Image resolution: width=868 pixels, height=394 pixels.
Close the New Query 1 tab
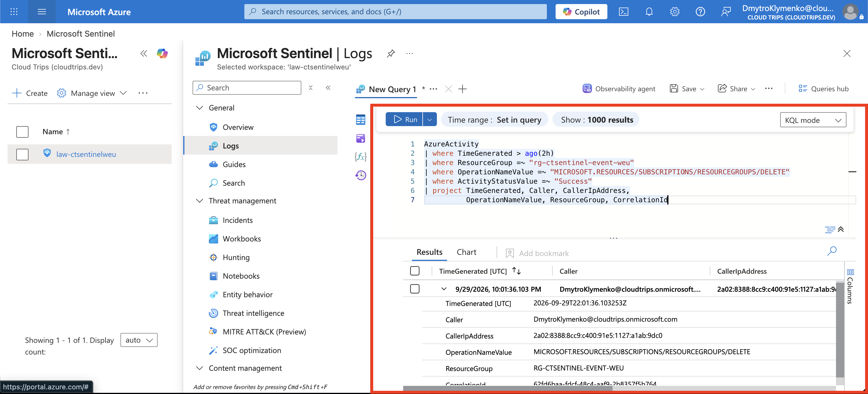pos(448,89)
